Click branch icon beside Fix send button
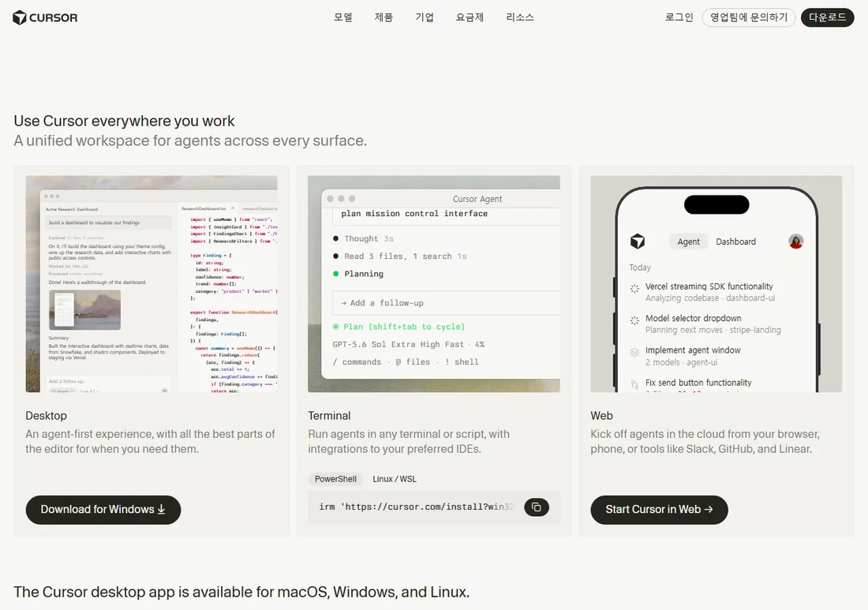 [635, 384]
